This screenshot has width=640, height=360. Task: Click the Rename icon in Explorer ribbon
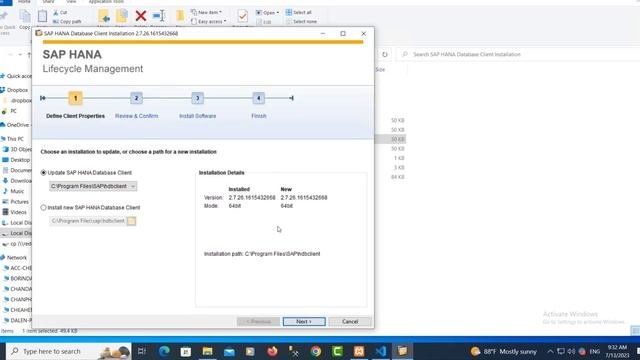159,16
